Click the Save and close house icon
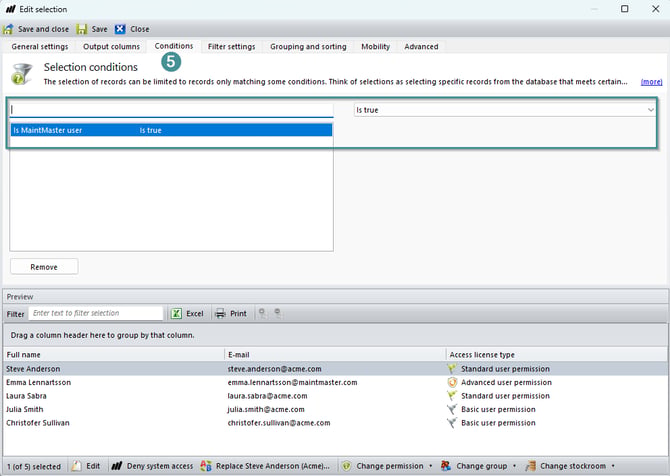The width and height of the screenshot is (670, 476). (x=8, y=29)
